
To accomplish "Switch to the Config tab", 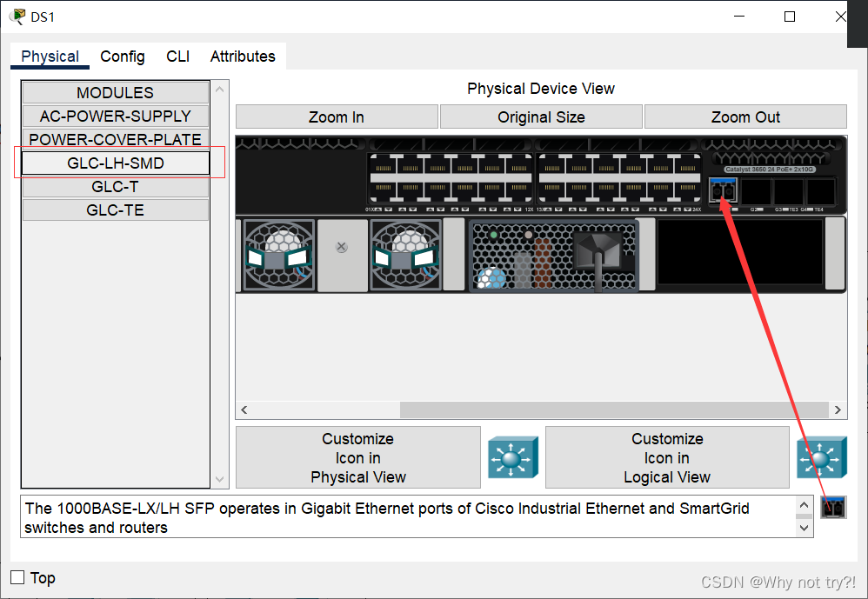I will (x=123, y=57).
